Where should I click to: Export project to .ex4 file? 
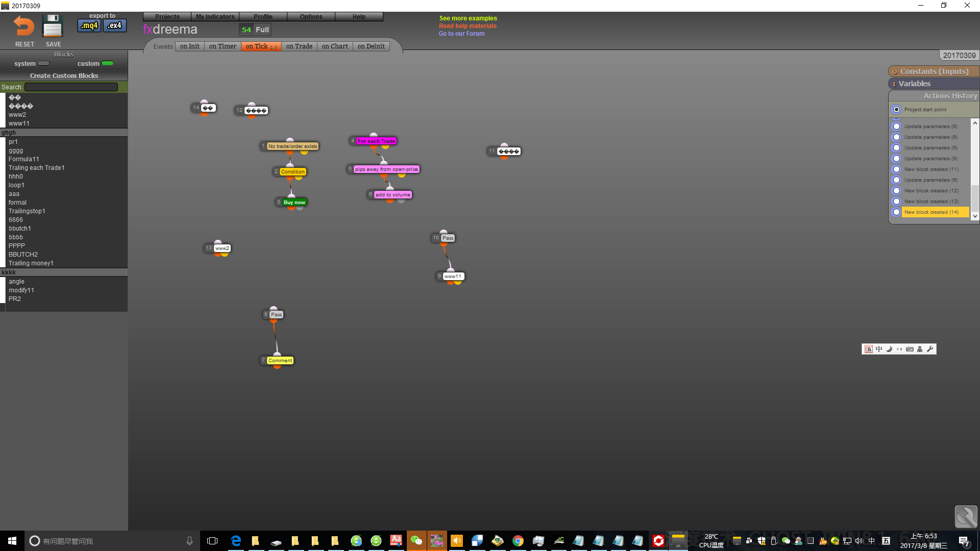coord(115,26)
